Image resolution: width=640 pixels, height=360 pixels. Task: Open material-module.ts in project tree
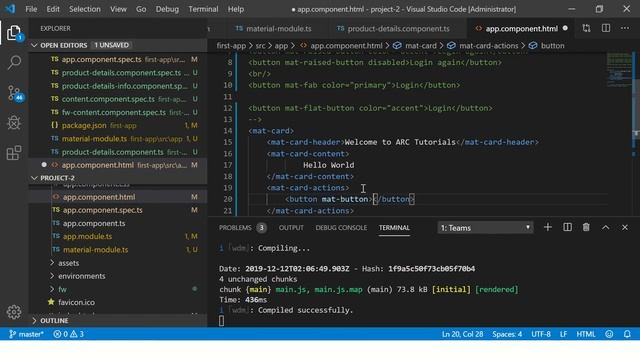(118, 249)
